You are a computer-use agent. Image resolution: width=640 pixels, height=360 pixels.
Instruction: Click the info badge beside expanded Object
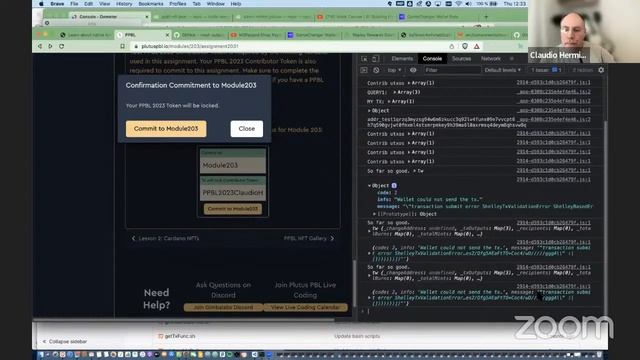point(394,186)
